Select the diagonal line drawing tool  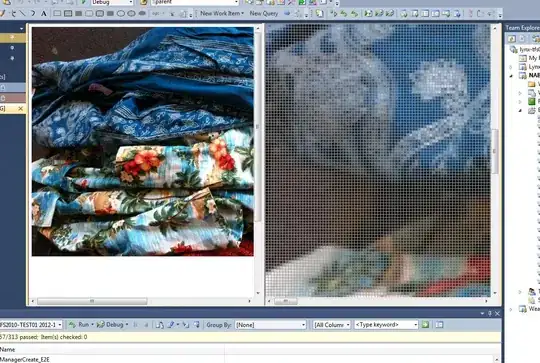point(23,14)
